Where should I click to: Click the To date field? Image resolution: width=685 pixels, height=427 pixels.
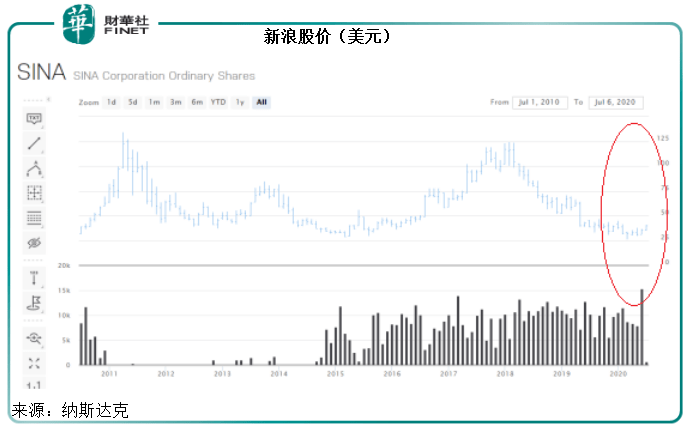[615, 102]
